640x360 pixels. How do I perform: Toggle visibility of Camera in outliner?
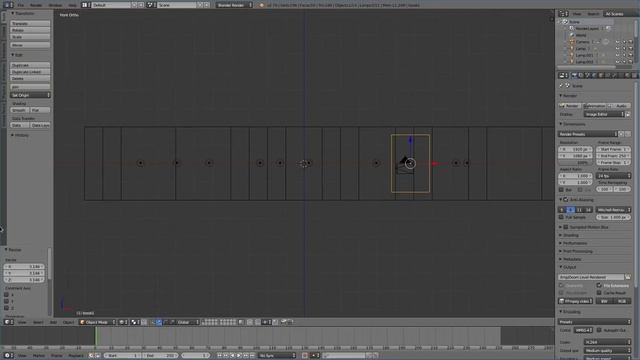pyautogui.click(x=617, y=42)
